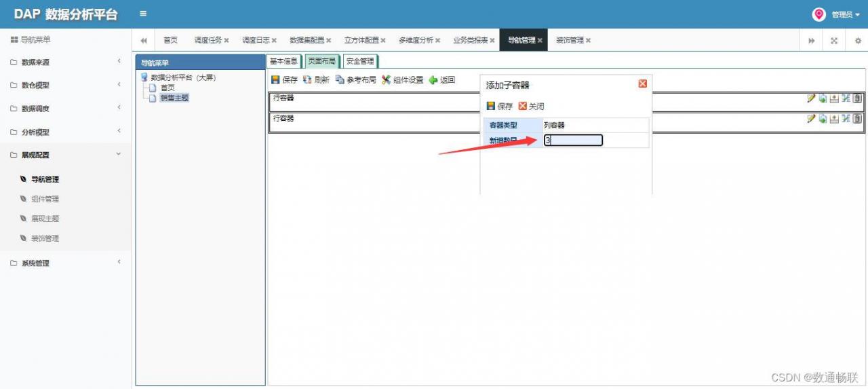The width and height of the screenshot is (868, 389).
Task: Click the 新增数量 input field
Action: click(573, 141)
